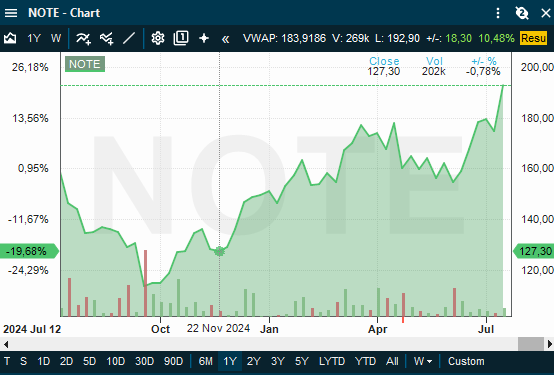
Task: Collapse toolbar with double chevron
Action: [225, 39]
